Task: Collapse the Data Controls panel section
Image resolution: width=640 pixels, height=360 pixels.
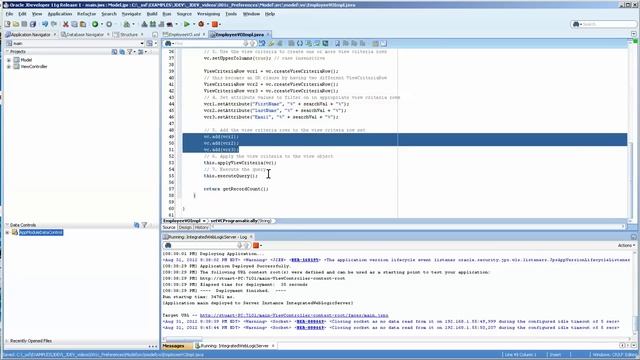Action: pyautogui.click(x=7, y=225)
